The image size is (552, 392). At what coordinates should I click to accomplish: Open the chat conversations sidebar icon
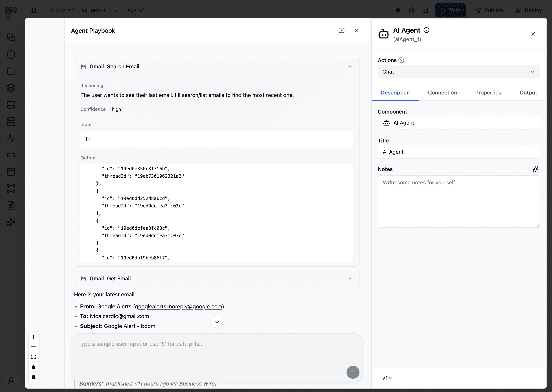click(11, 38)
